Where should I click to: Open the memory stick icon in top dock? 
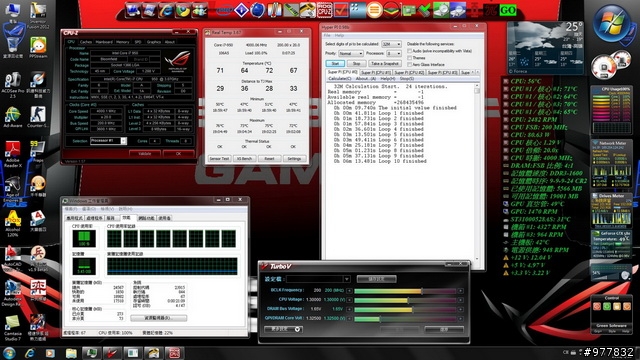pyautogui.click(x=291, y=10)
